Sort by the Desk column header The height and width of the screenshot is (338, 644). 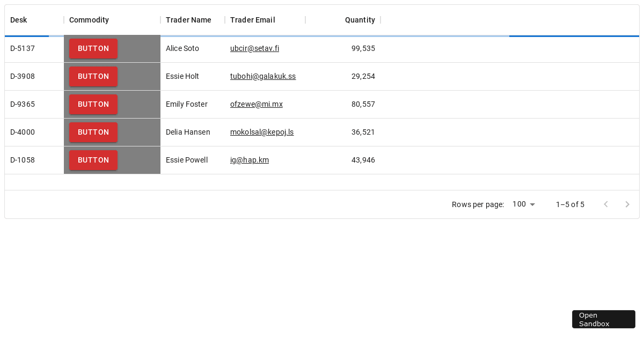coord(19,20)
